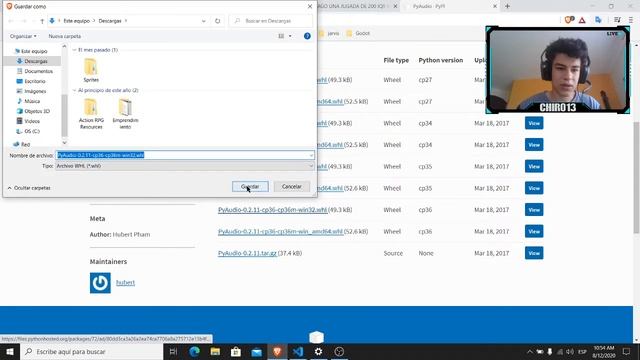The image size is (640, 360).
Task: Click Descargas in the address breadcrumb
Action: point(110,21)
